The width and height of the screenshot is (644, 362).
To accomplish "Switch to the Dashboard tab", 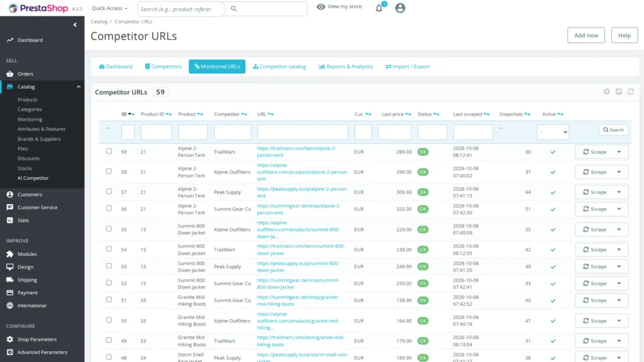I will tap(116, 67).
